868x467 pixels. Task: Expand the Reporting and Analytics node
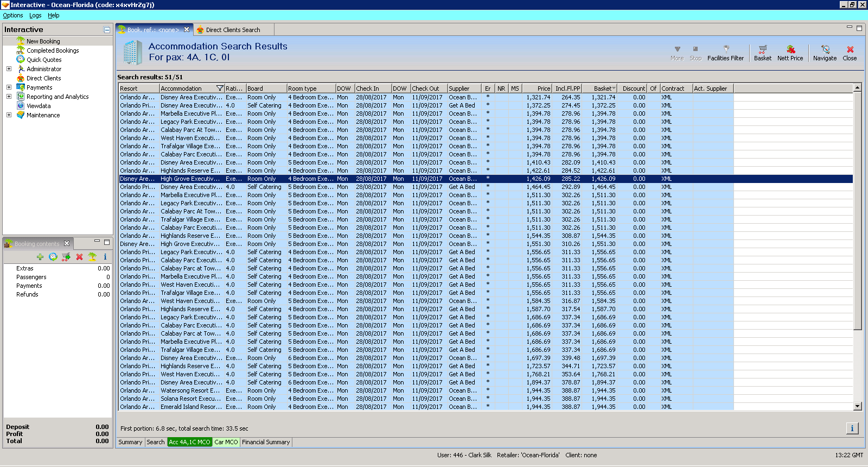(x=9, y=97)
